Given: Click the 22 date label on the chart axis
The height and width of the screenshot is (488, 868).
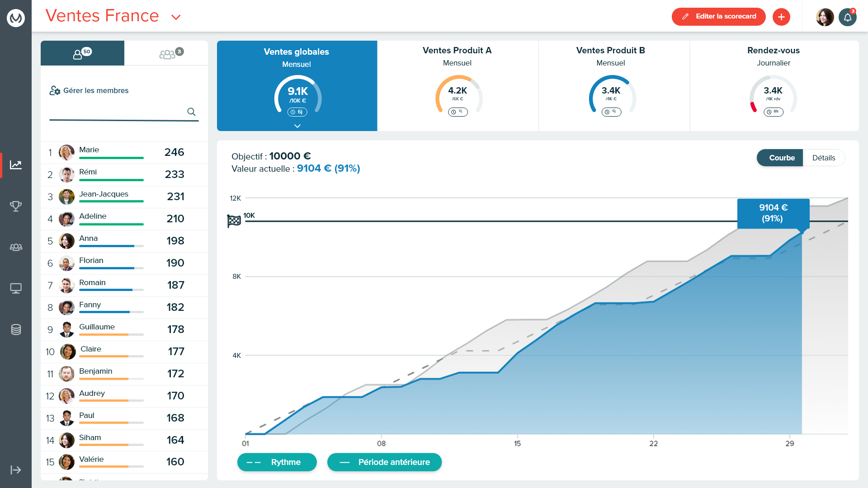Looking at the screenshot, I should (653, 443).
